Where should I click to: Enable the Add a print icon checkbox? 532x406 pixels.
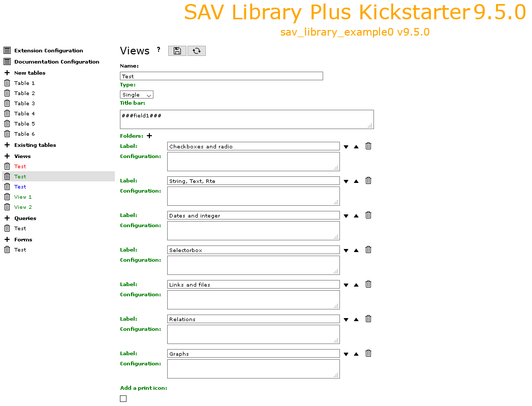point(123,398)
